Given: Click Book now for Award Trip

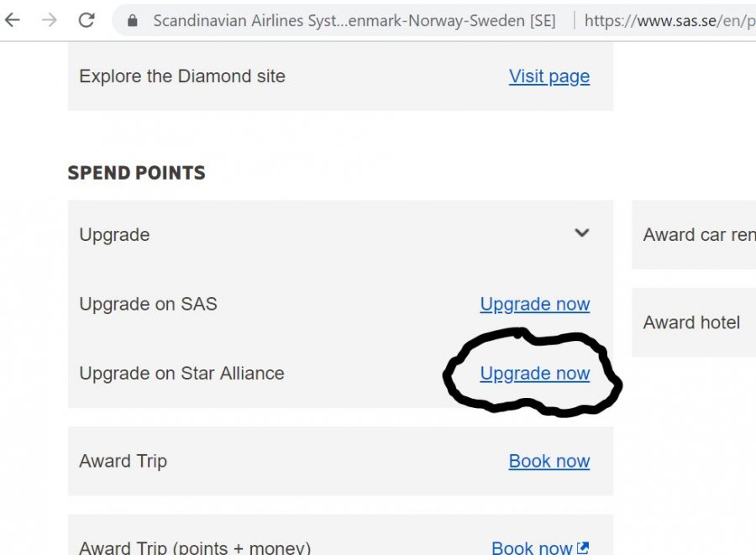Looking at the screenshot, I should (x=549, y=461).
